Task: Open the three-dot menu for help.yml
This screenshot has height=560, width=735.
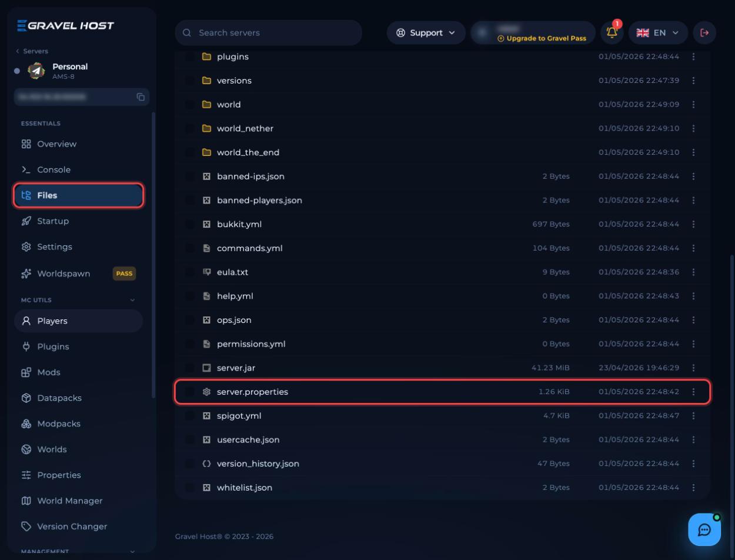Action: (693, 296)
